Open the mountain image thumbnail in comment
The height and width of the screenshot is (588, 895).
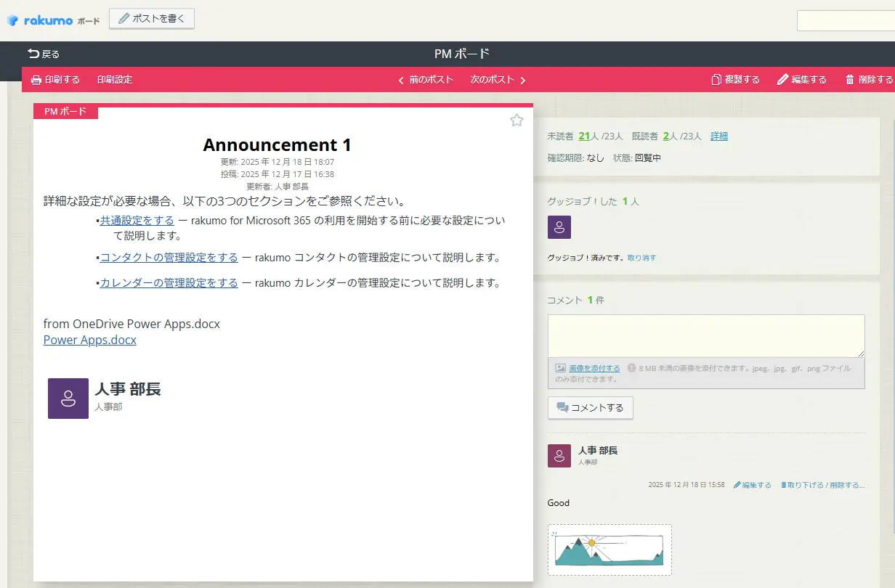tap(610, 550)
